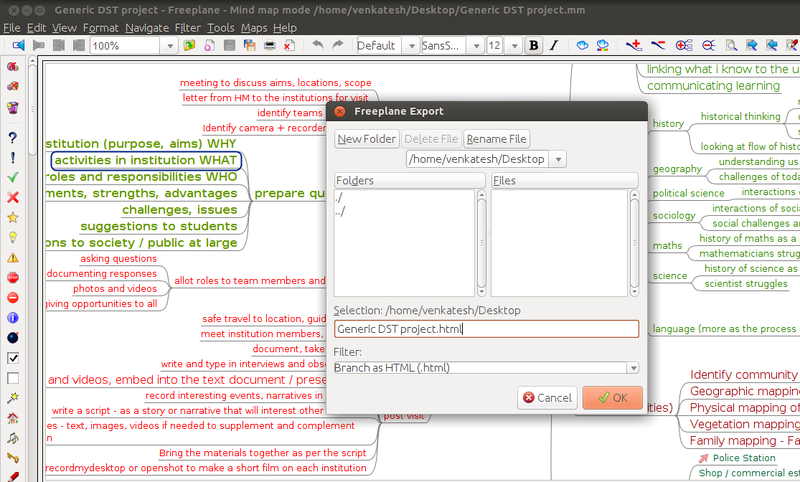This screenshot has width=800, height=482.
Task: Open the Edit menu
Action: click(36, 28)
